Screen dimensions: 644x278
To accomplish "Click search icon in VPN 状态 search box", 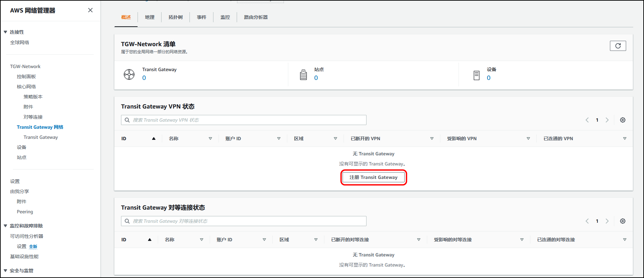I will pos(127,120).
